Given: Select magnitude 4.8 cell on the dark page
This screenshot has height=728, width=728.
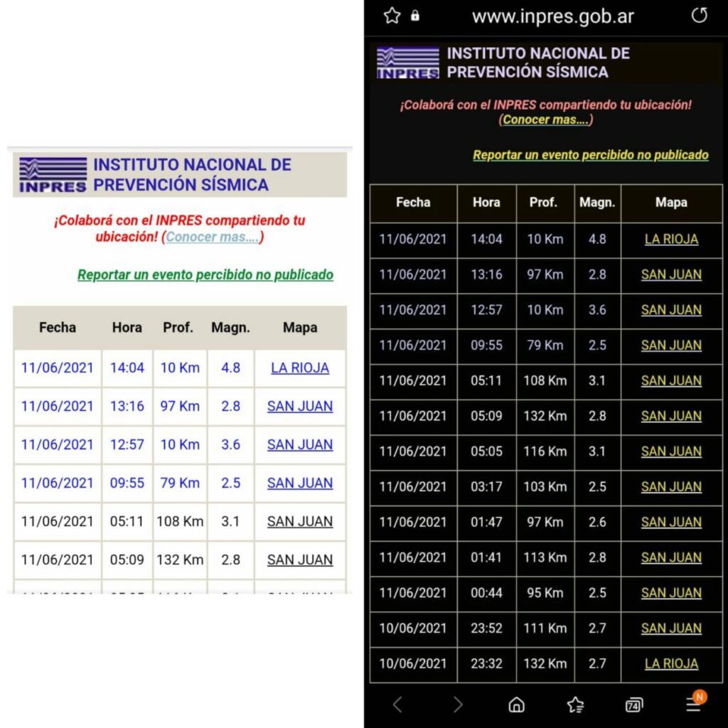Looking at the screenshot, I should click(597, 240).
